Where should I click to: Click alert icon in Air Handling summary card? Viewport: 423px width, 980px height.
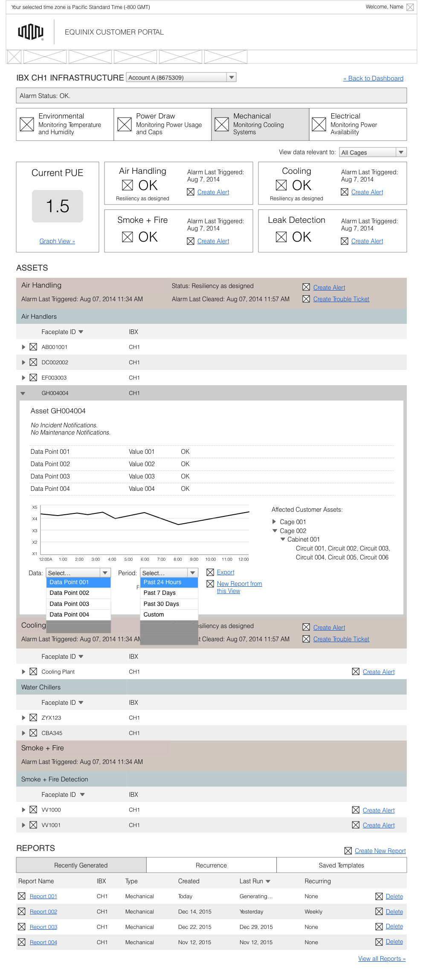(191, 192)
